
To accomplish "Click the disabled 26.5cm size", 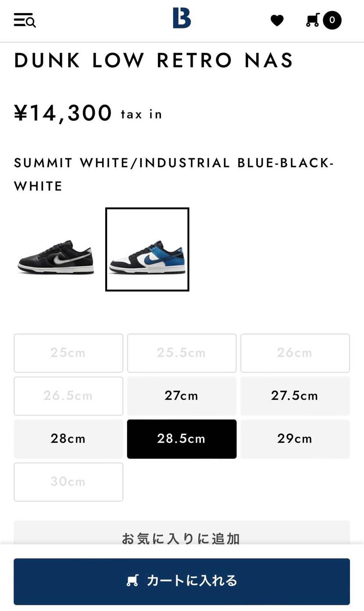I will 68,396.
